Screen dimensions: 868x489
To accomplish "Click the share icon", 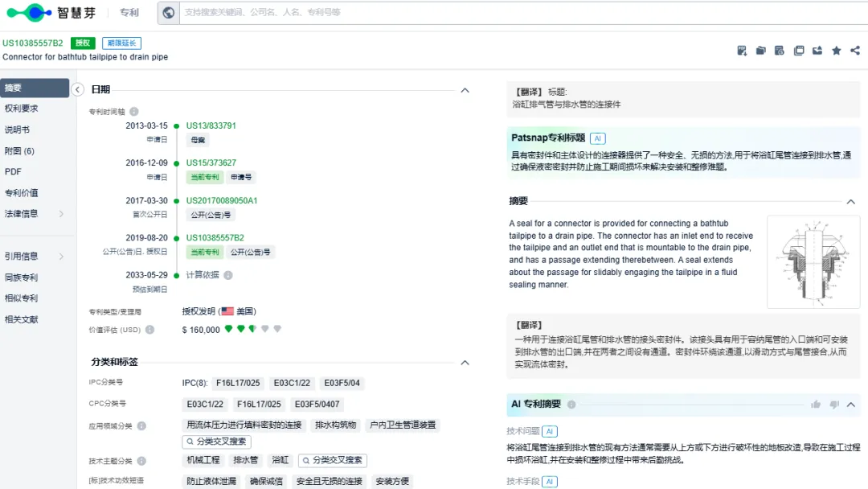I will 854,51.
